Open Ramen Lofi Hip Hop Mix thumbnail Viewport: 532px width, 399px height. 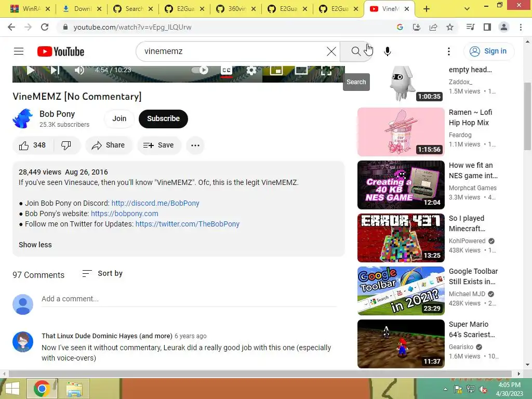coord(401,132)
